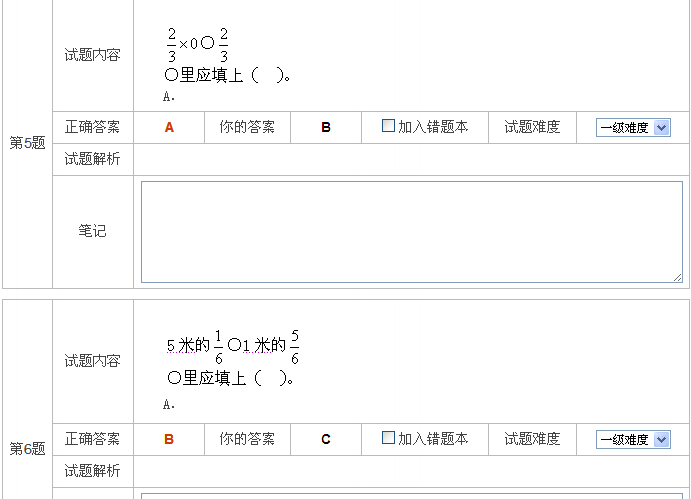Open 一级难度 dropdown for question 5

[633, 128]
